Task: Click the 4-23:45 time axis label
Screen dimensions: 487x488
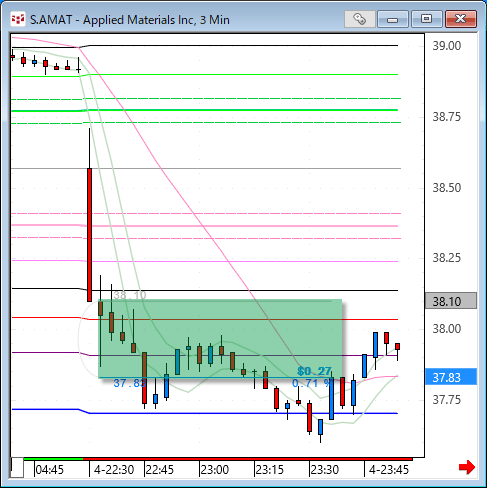Action: click(389, 470)
